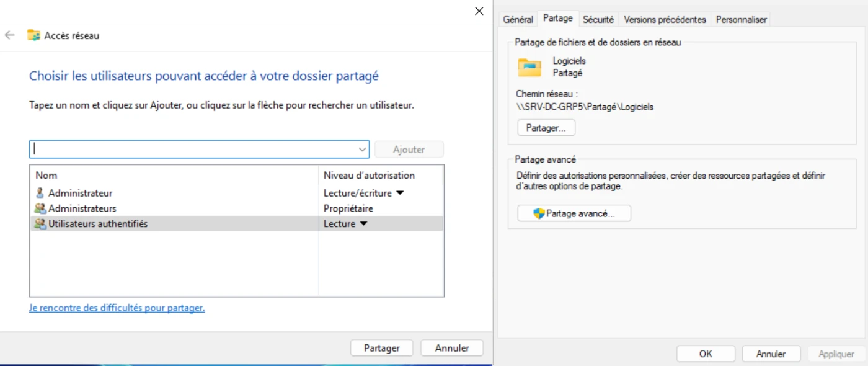
Task: Click the Partager button in Accès réseau
Action: click(382, 348)
